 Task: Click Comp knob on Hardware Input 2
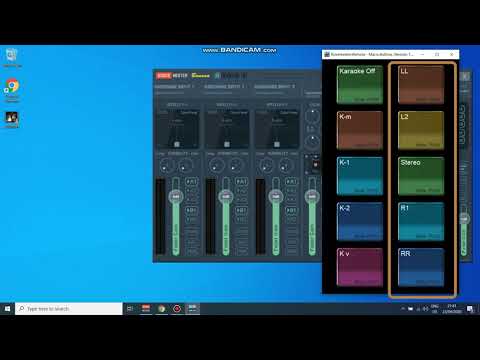(x=216, y=165)
